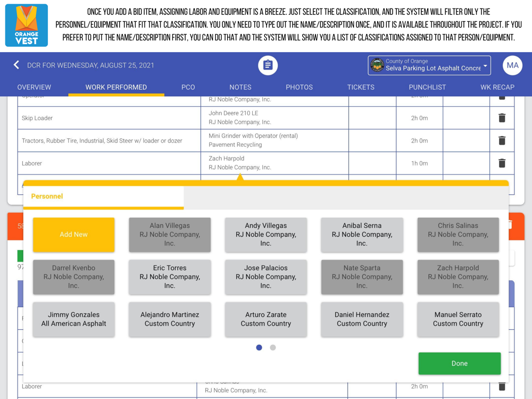This screenshot has width=532, height=399.
Task: Switch to the Overview tab
Action: click(34, 87)
